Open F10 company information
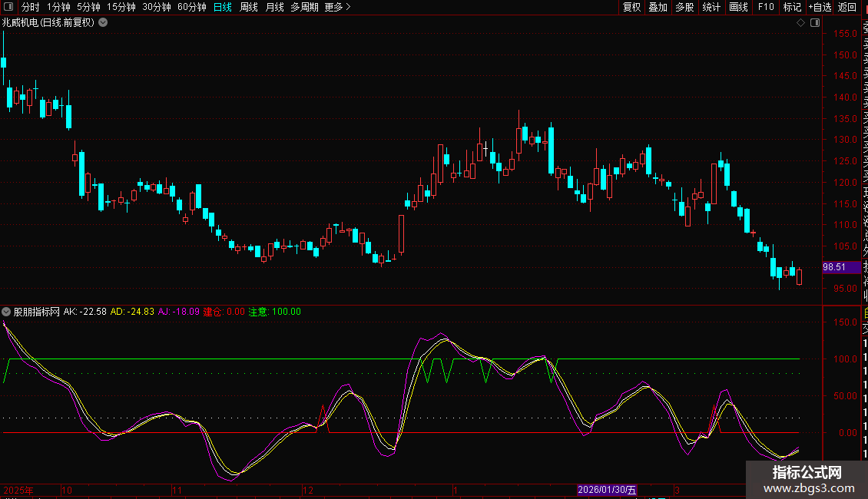The width and height of the screenshot is (868, 499). (766, 7)
